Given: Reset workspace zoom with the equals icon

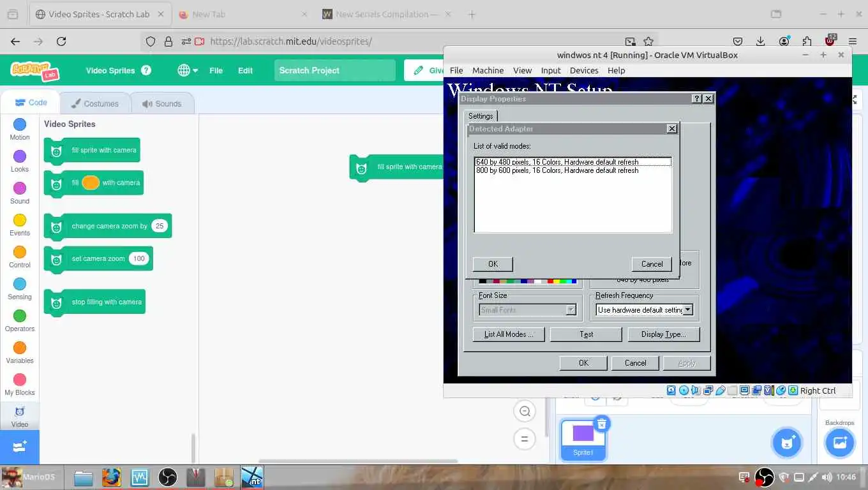Looking at the screenshot, I should pos(525,439).
